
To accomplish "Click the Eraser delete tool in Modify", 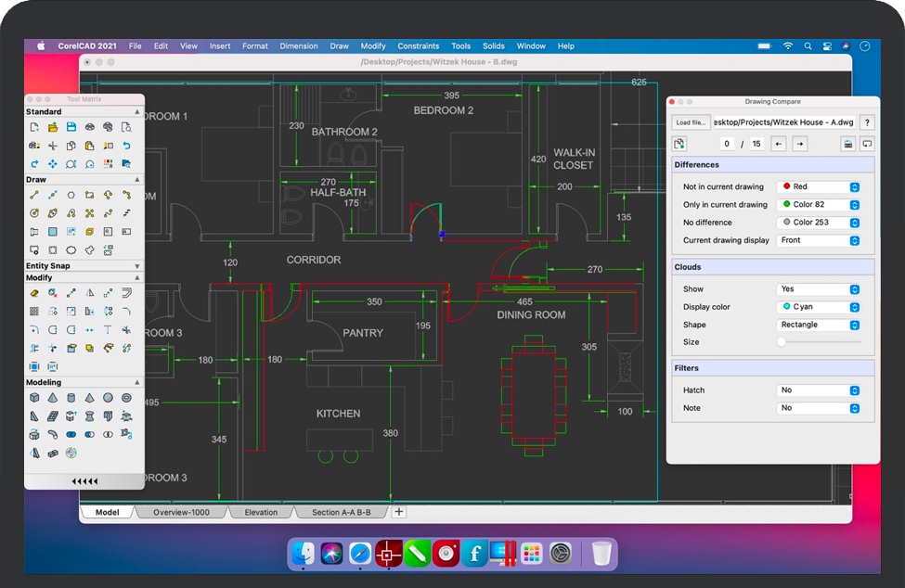I will pyautogui.click(x=33, y=293).
